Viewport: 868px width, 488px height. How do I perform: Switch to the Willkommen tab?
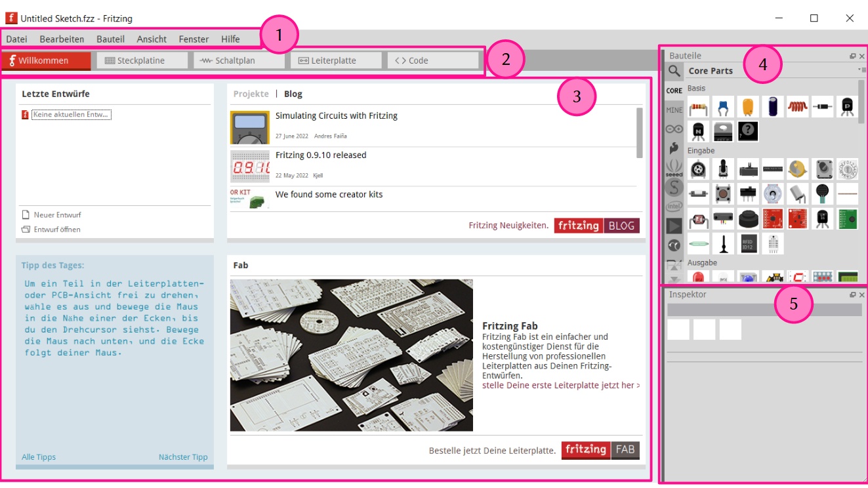(x=46, y=60)
